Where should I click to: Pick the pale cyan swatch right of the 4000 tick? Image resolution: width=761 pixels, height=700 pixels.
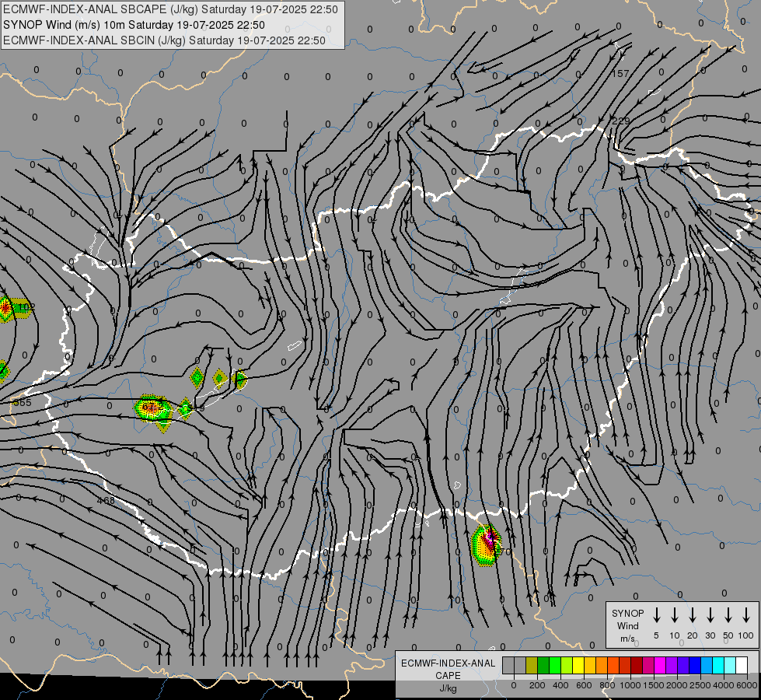pos(729,665)
